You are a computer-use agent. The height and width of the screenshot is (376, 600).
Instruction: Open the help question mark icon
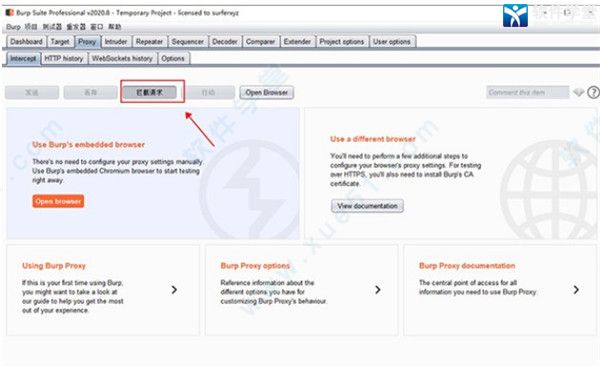click(593, 92)
